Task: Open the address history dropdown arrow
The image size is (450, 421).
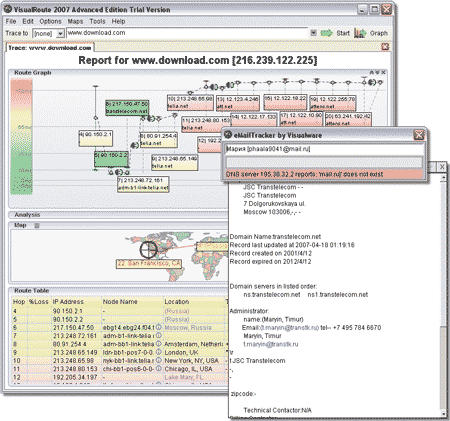Action: (x=313, y=33)
